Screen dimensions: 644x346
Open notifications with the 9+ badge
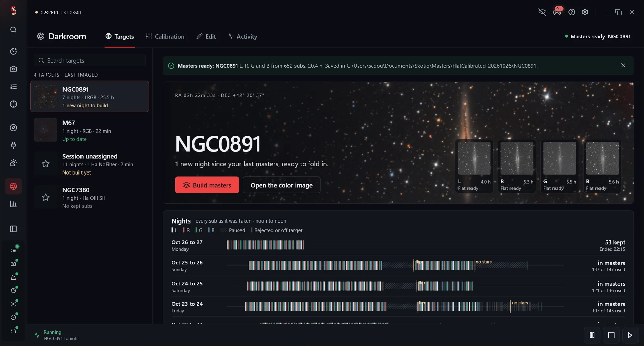(x=557, y=12)
